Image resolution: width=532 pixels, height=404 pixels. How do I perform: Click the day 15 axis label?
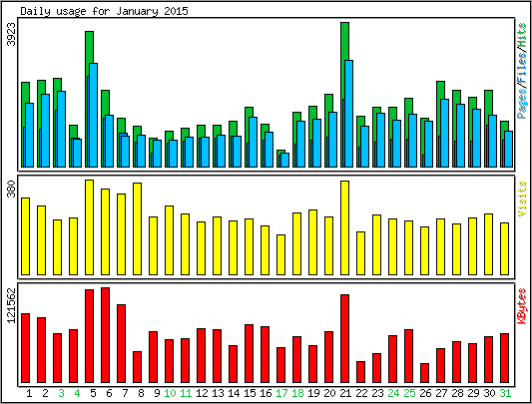pos(250,393)
